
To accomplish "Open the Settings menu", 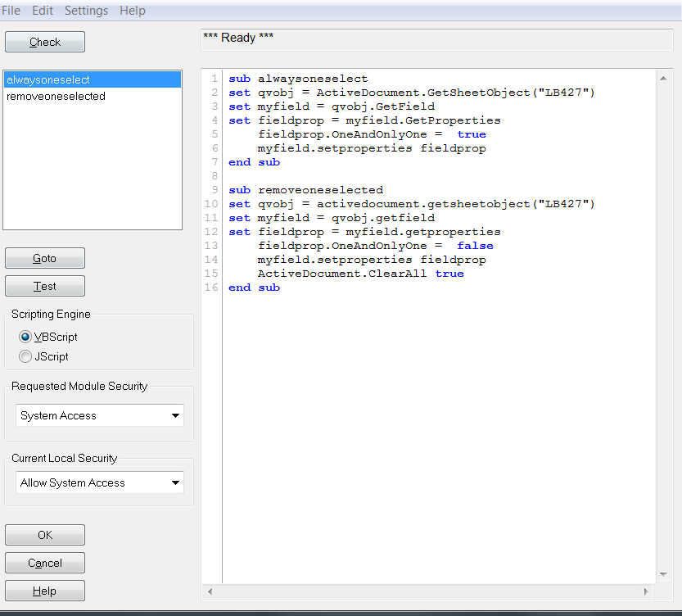I will [86, 11].
